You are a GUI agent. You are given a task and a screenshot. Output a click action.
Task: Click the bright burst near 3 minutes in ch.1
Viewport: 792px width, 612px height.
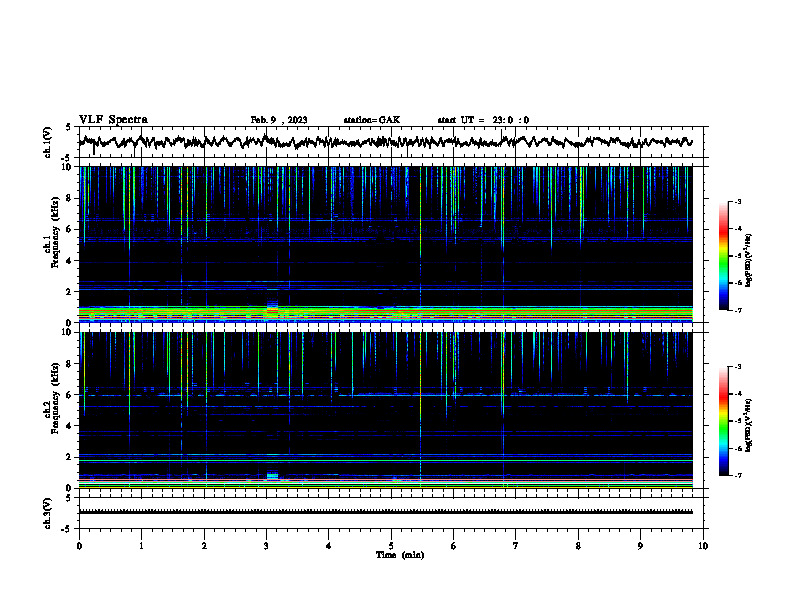(272, 309)
